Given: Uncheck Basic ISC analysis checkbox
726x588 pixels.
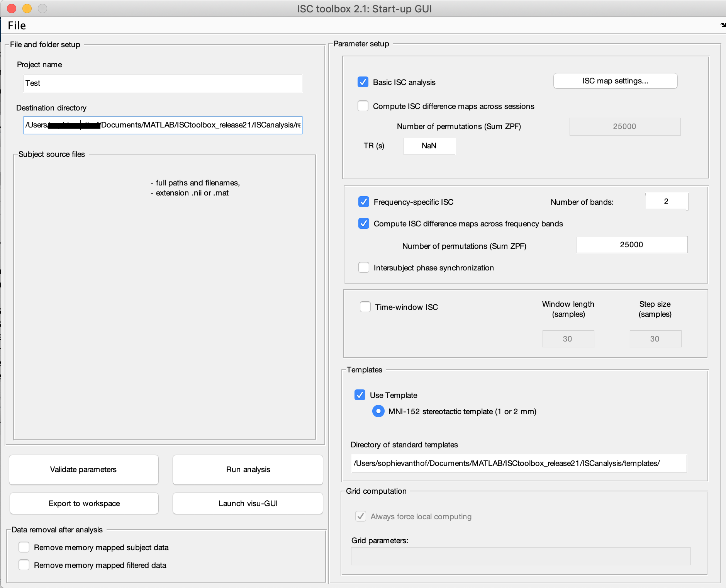Looking at the screenshot, I should pos(363,82).
